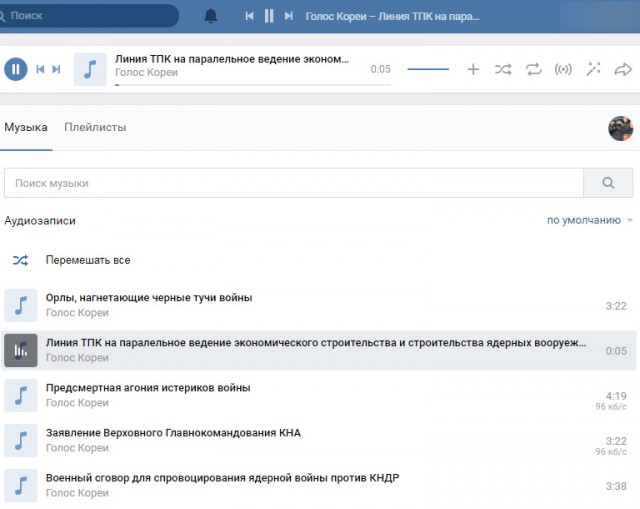Select track Орлы, нагнетающие черные тучи войны
Image resolution: width=640 pixels, height=509 pixels.
click(x=149, y=298)
